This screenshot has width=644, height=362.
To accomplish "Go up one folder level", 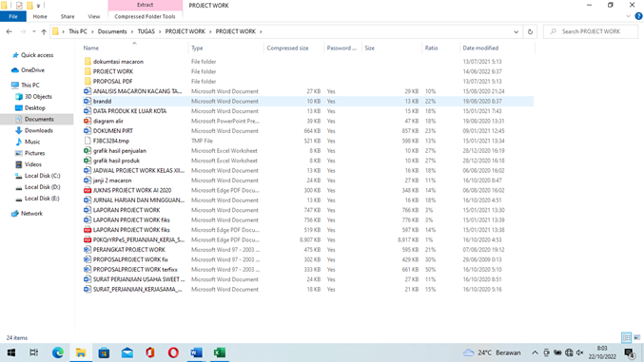I will (x=44, y=31).
